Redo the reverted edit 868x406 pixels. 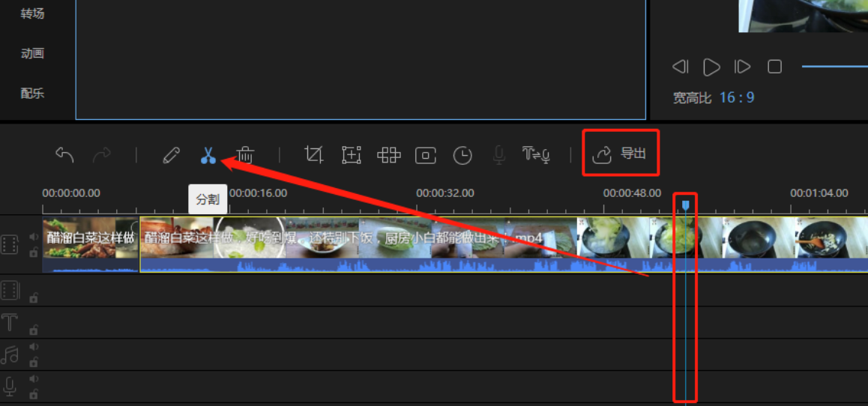(102, 155)
